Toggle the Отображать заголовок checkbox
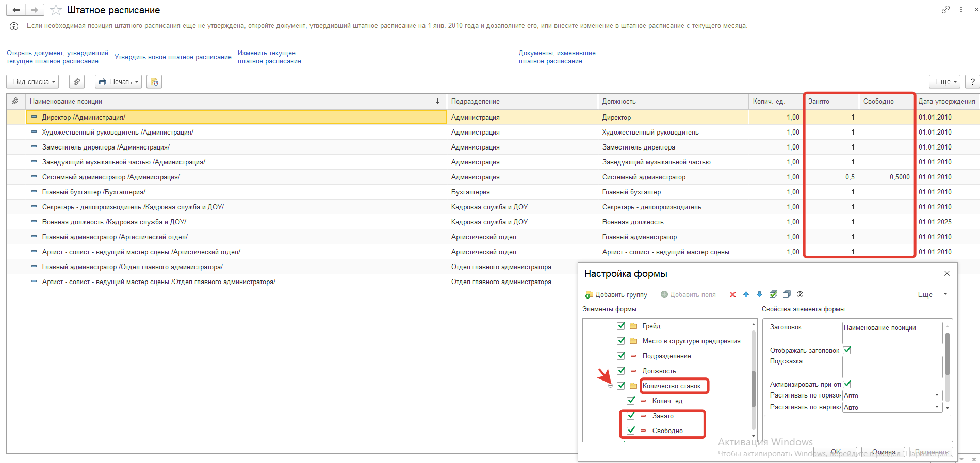The height and width of the screenshot is (463, 980). (x=847, y=350)
